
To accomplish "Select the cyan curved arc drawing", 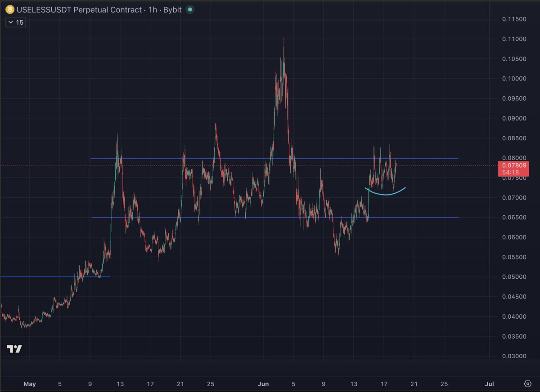I will pos(385,194).
